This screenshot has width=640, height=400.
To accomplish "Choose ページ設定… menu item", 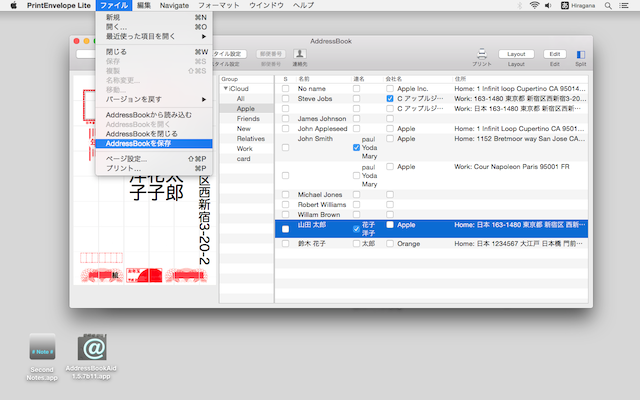I will click(154, 159).
